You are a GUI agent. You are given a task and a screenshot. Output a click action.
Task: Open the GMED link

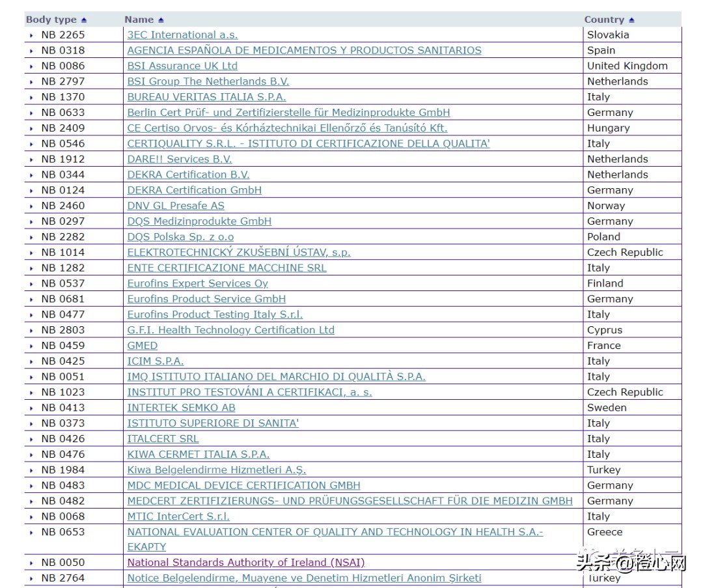143,346
